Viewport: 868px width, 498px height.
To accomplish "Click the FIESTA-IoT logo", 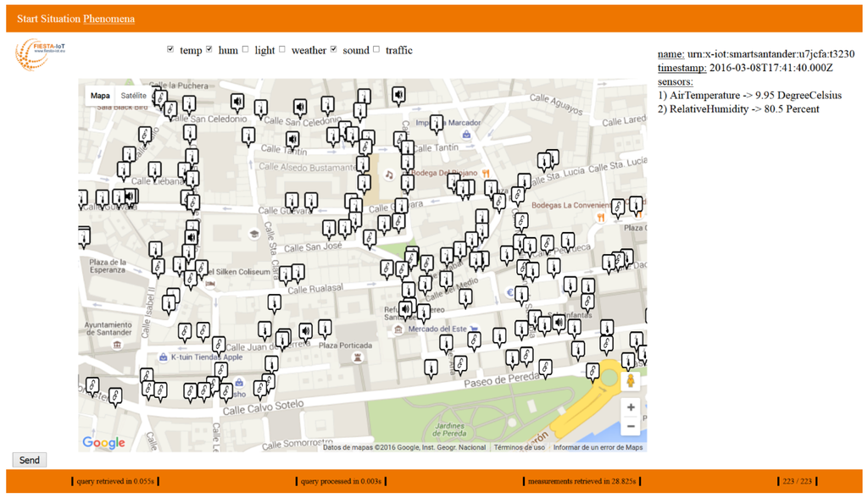I will coord(39,53).
